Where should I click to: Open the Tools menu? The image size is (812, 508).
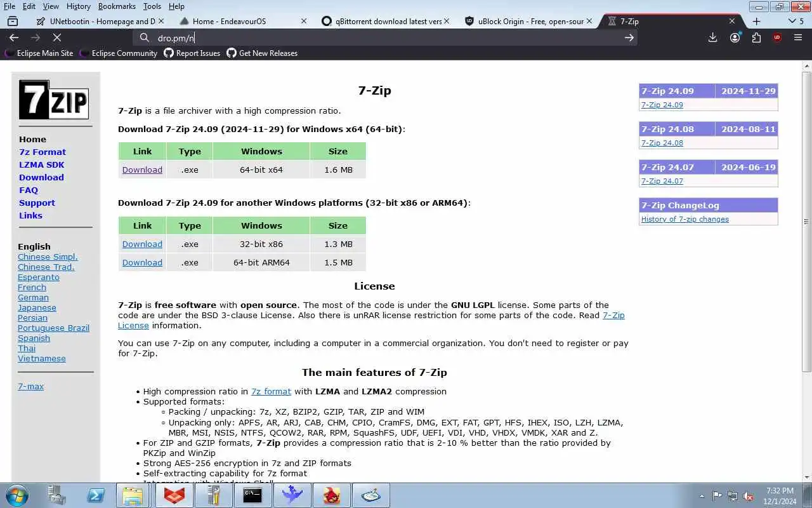tap(152, 6)
